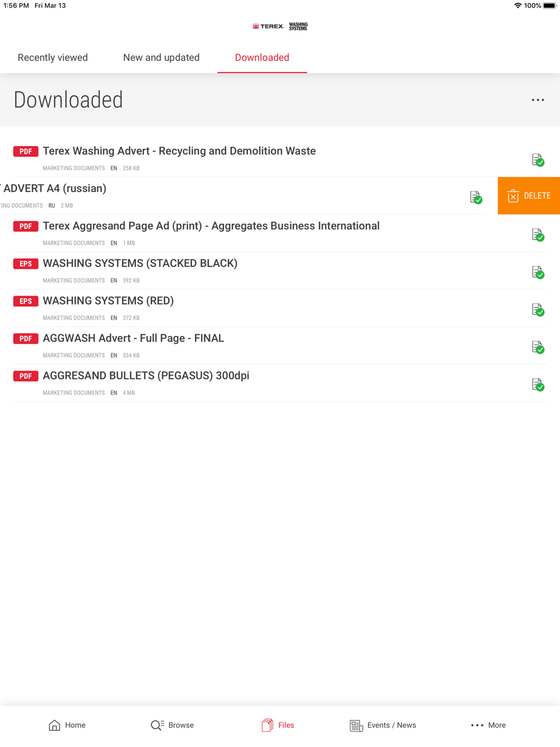Switch to New and updated tab
The width and height of the screenshot is (560, 747).
[161, 58]
